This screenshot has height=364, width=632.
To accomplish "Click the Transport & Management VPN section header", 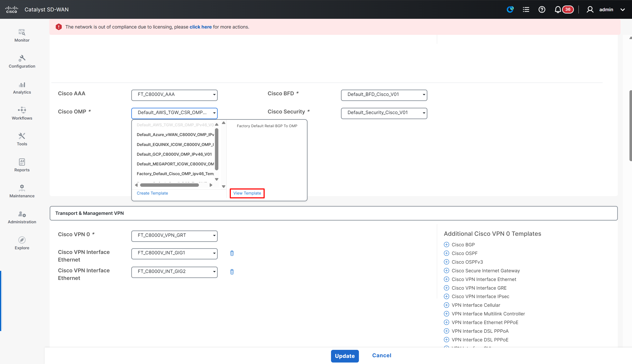I will click(x=334, y=213).
